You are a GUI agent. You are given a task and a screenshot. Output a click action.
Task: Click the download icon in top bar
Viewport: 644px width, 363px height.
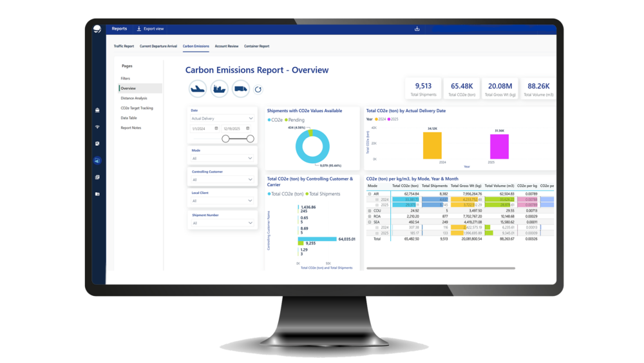417,29
